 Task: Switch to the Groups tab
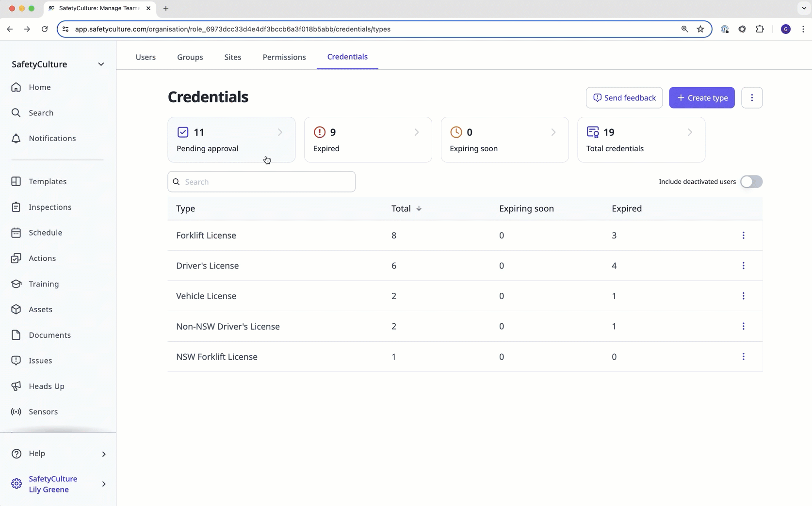190,57
